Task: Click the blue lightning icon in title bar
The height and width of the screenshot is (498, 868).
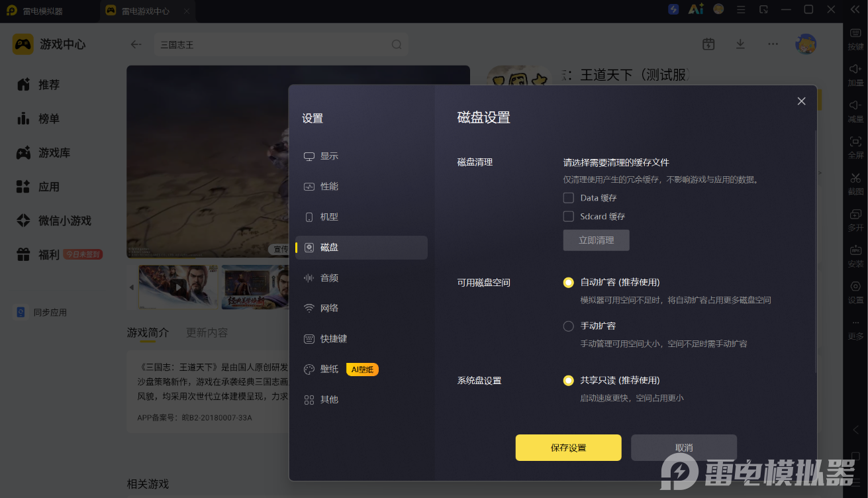Action: coord(673,9)
